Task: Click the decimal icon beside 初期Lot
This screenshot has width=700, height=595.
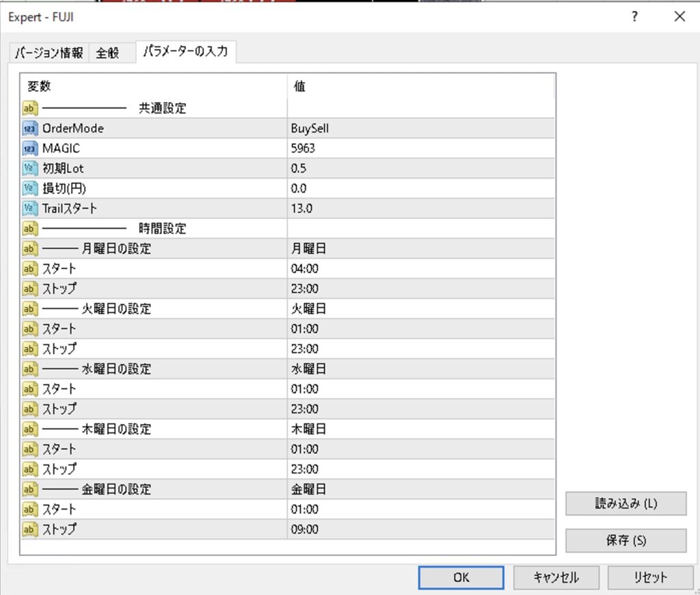Action: point(29,168)
